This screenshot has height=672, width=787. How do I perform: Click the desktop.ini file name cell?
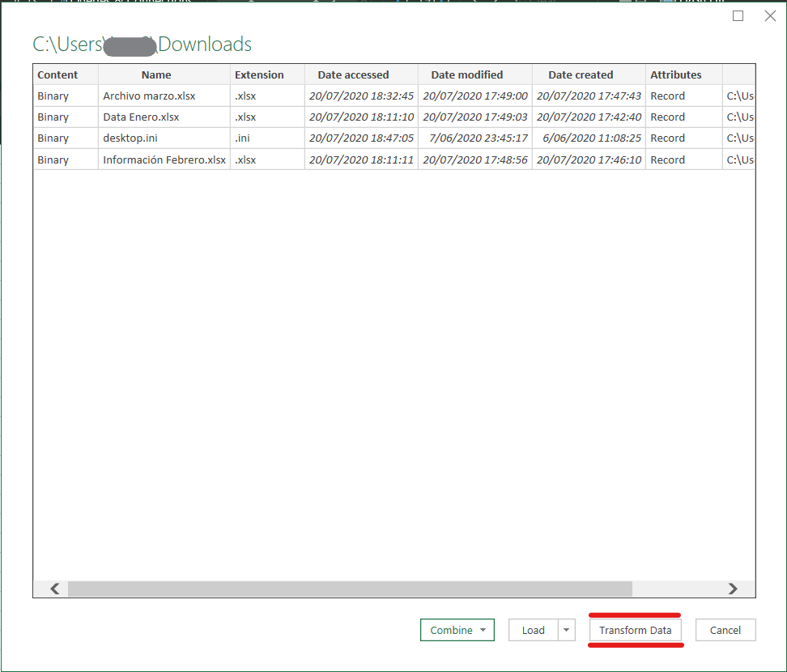130,138
